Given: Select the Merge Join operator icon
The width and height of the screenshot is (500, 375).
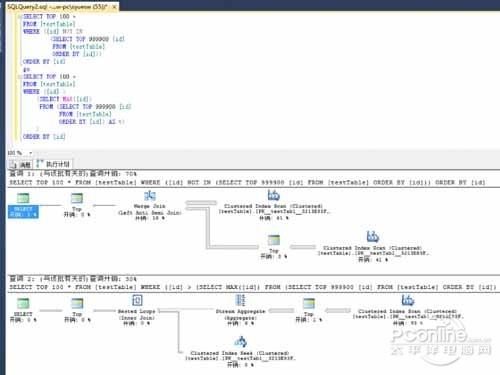Looking at the screenshot, I should 150,196.
